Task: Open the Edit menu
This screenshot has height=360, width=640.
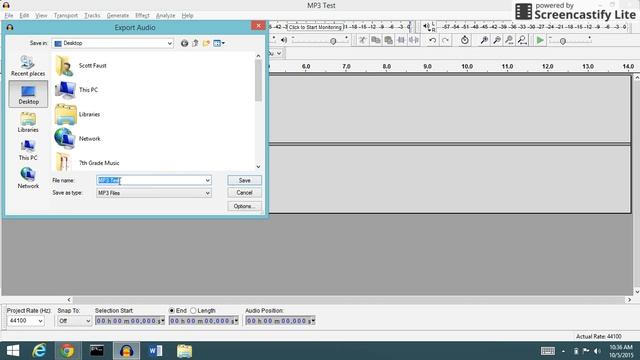Action: coord(24,16)
